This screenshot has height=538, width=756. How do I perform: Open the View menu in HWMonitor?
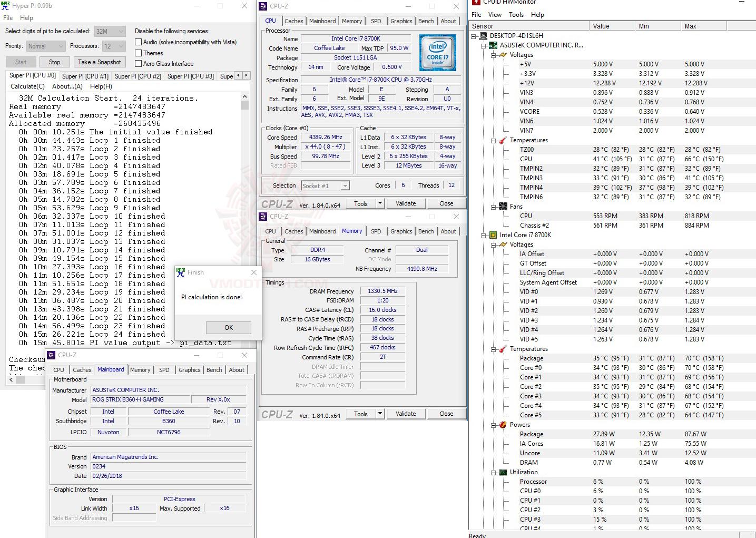pyautogui.click(x=495, y=15)
